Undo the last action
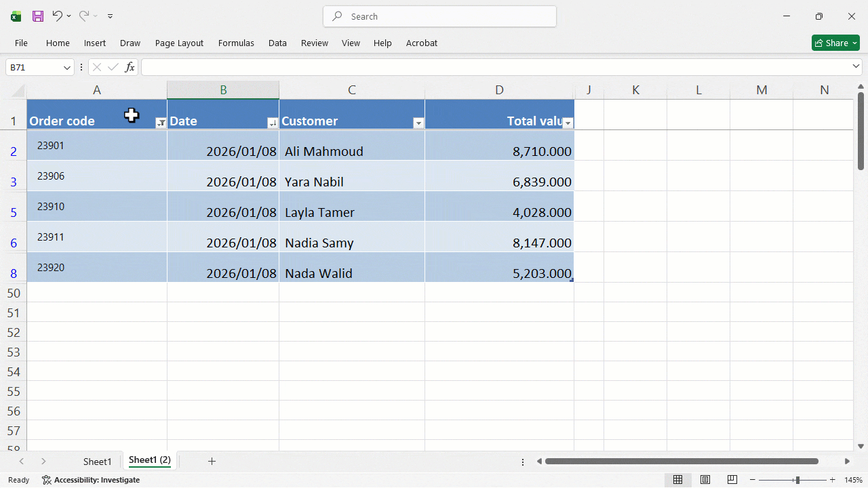This screenshot has width=868, height=488. tap(58, 16)
